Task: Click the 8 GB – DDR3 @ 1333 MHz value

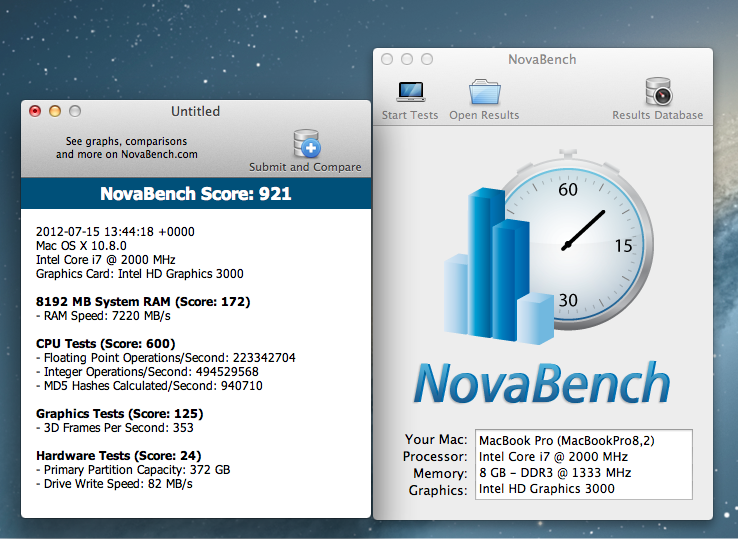Action: pyautogui.click(x=555, y=473)
